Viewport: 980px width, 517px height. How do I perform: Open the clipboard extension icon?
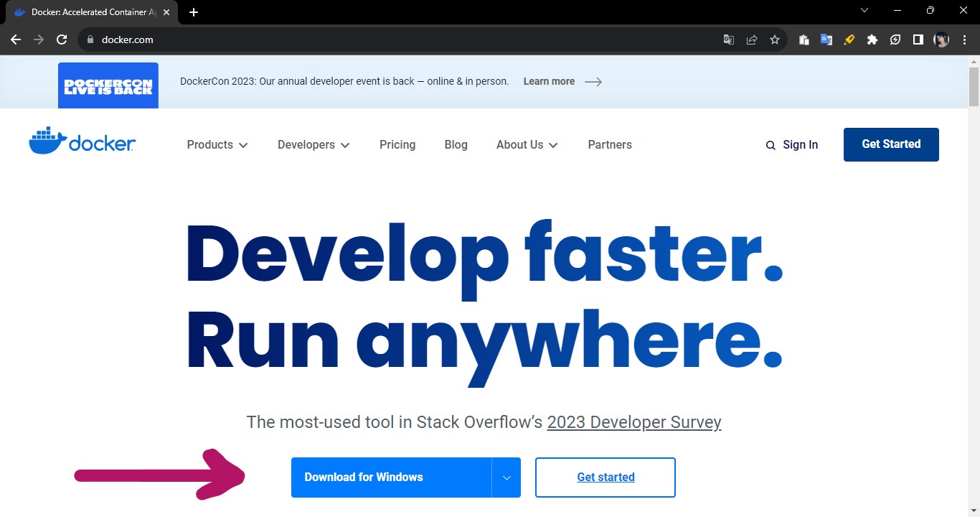[804, 39]
